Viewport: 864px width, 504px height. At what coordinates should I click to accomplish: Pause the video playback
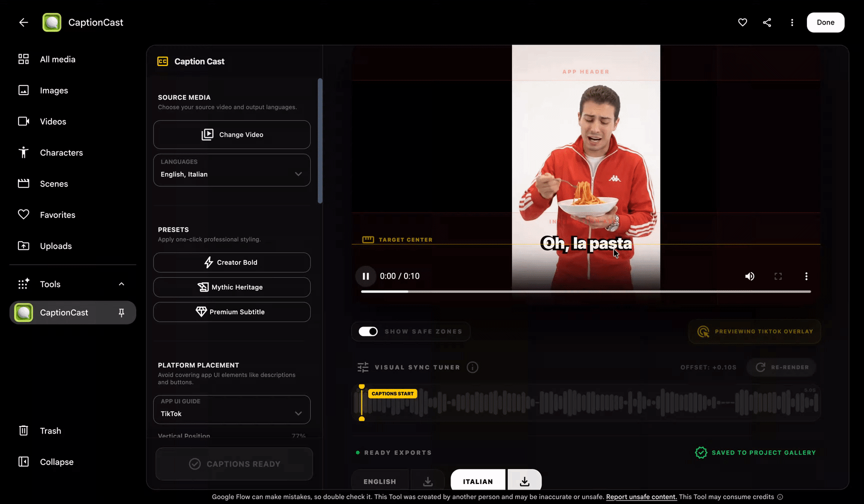[x=365, y=276]
